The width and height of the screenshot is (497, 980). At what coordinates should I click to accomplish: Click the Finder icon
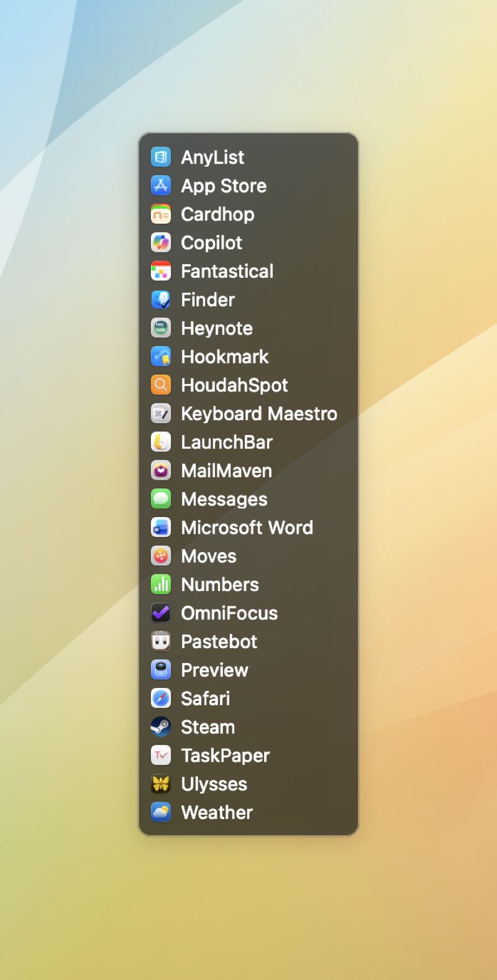pos(161,300)
